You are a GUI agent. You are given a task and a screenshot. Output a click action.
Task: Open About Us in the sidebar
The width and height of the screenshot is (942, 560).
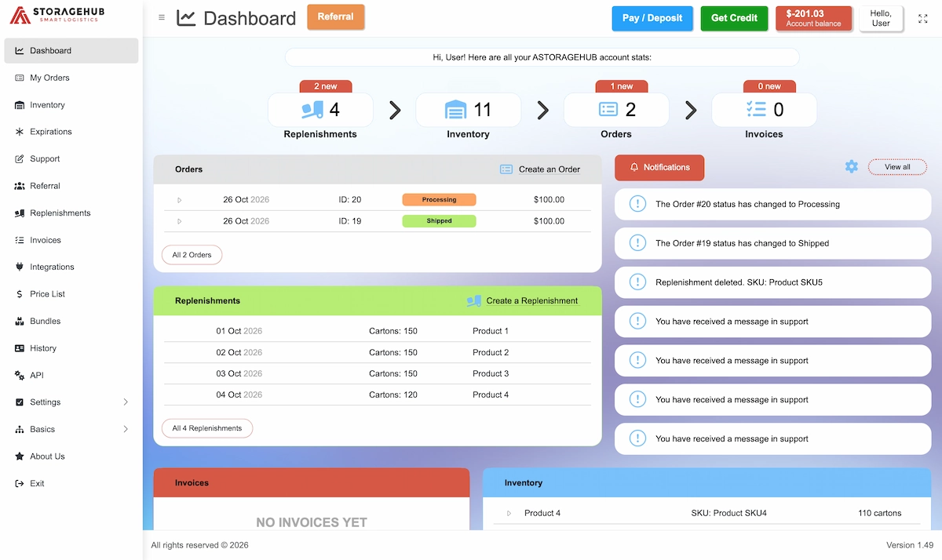[71, 456]
